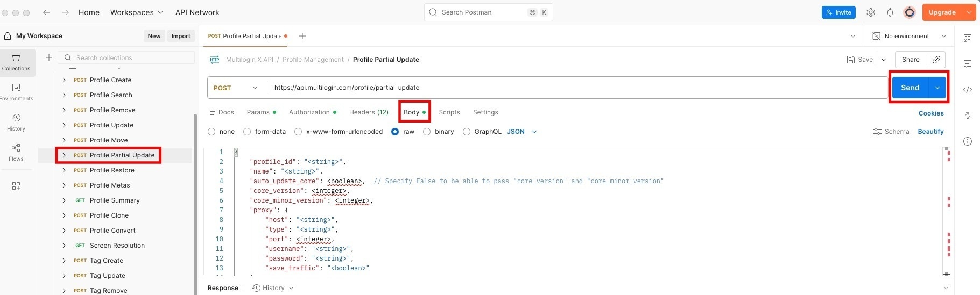This screenshot has width=980, height=295.
Task: Open the Cookies link
Action: pyautogui.click(x=931, y=113)
